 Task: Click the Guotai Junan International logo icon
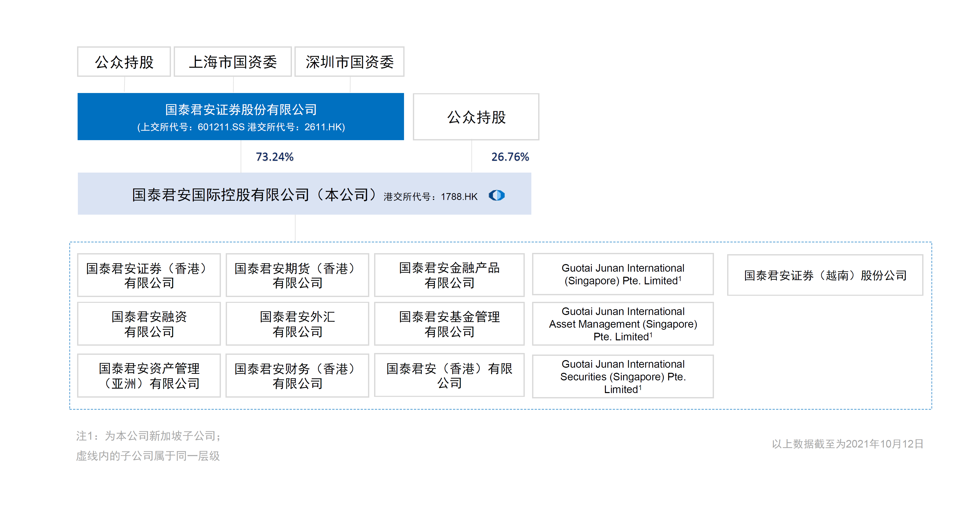coord(497,195)
